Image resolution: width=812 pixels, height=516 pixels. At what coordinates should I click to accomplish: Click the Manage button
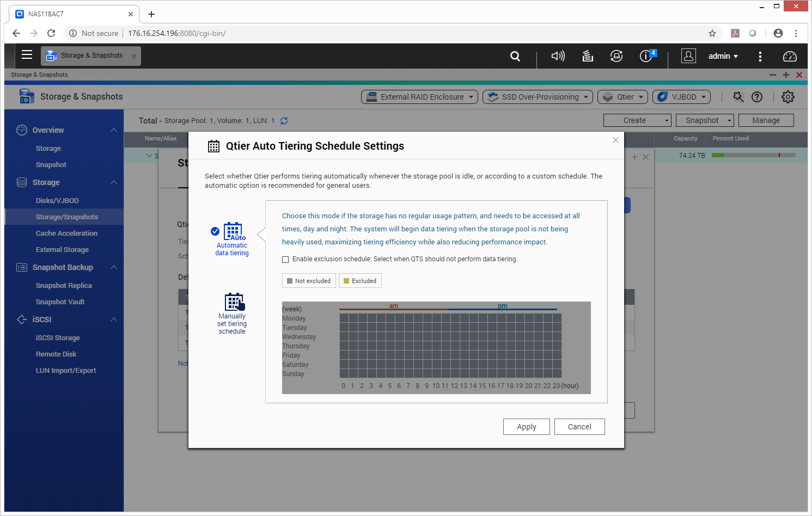pos(766,120)
